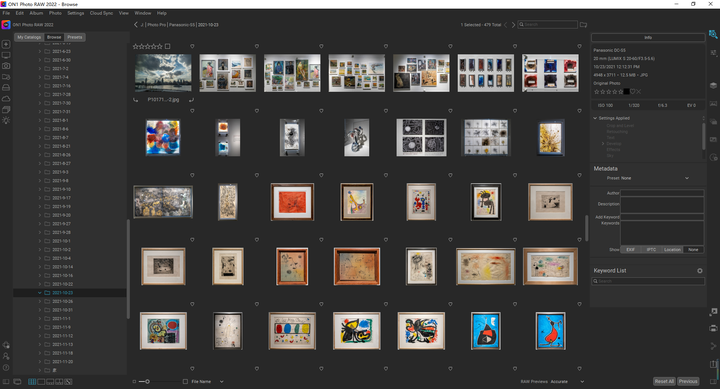Toggle checkbox next to File Name label
The width and height of the screenshot is (720, 389).
coord(186,382)
